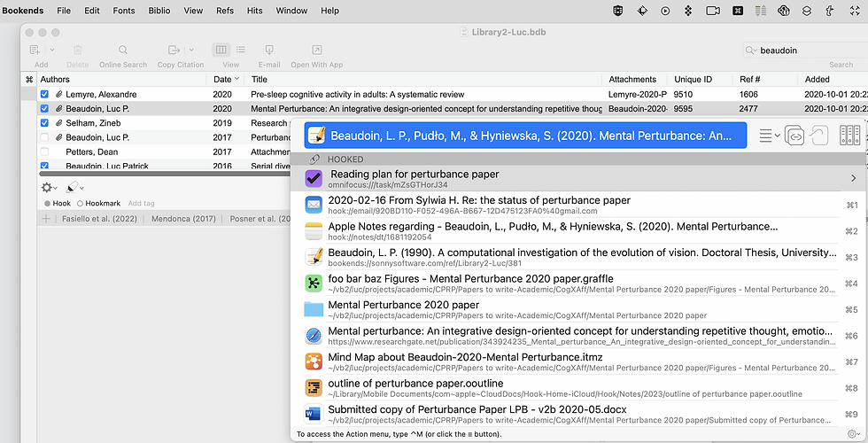The height and width of the screenshot is (443, 868).
Task: Open the Fonts menu
Action: pyautogui.click(x=124, y=11)
